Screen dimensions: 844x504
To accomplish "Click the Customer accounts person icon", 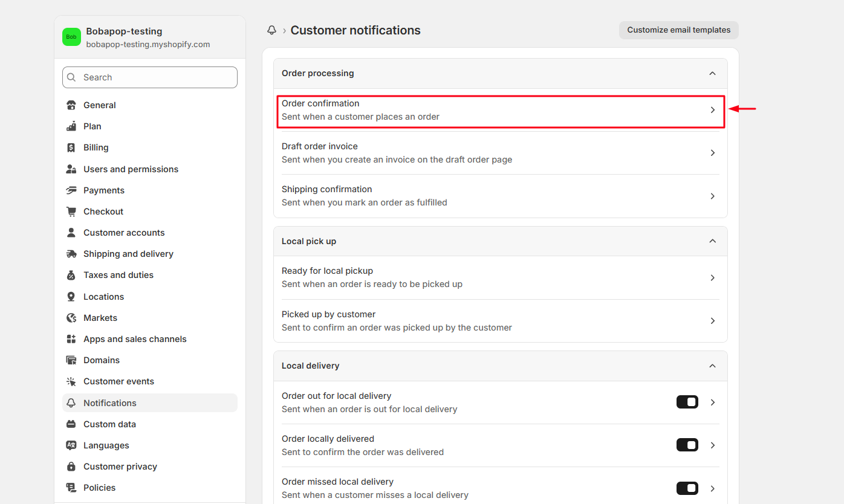I will (71, 233).
